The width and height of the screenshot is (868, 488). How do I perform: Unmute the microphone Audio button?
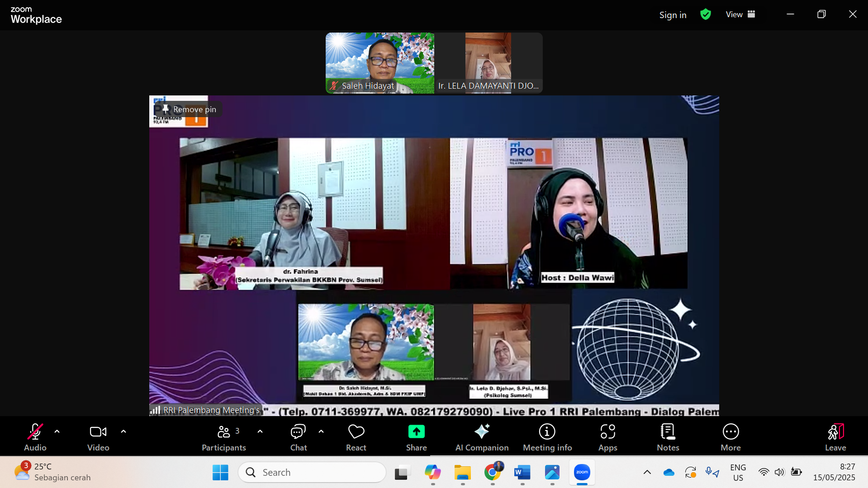click(x=35, y=437)
